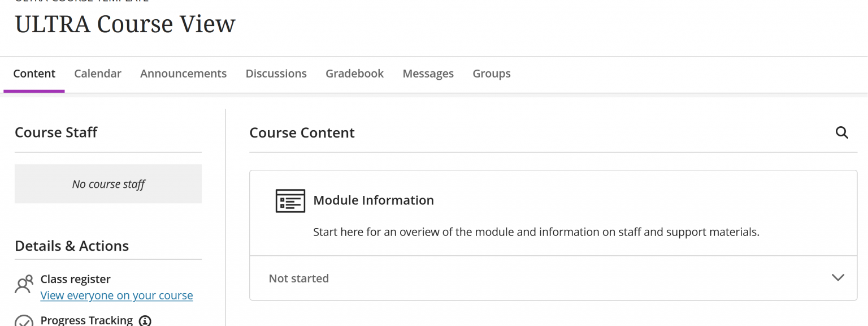Viewport: 868px width, 326px height.
Task: Click the Course Staff heading
Action: tap(56, 132)
